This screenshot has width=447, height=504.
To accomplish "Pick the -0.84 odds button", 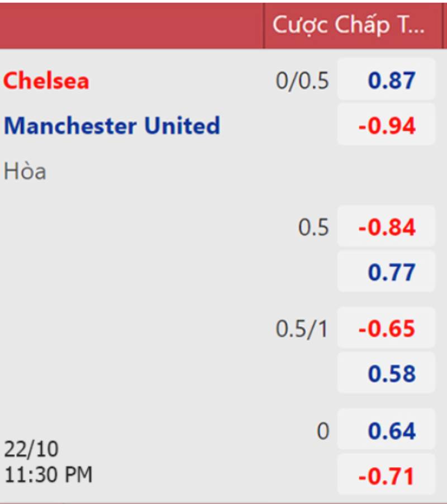I will 386,227.
